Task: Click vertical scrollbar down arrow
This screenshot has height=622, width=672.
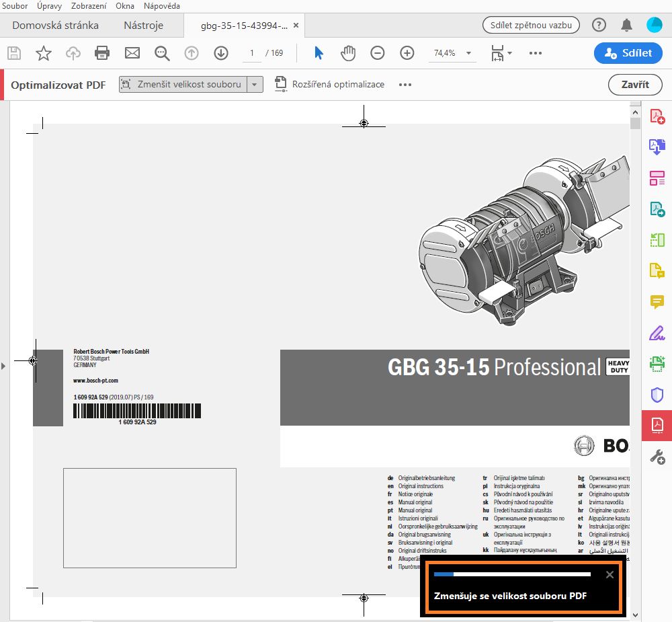Action: (635, 615)
